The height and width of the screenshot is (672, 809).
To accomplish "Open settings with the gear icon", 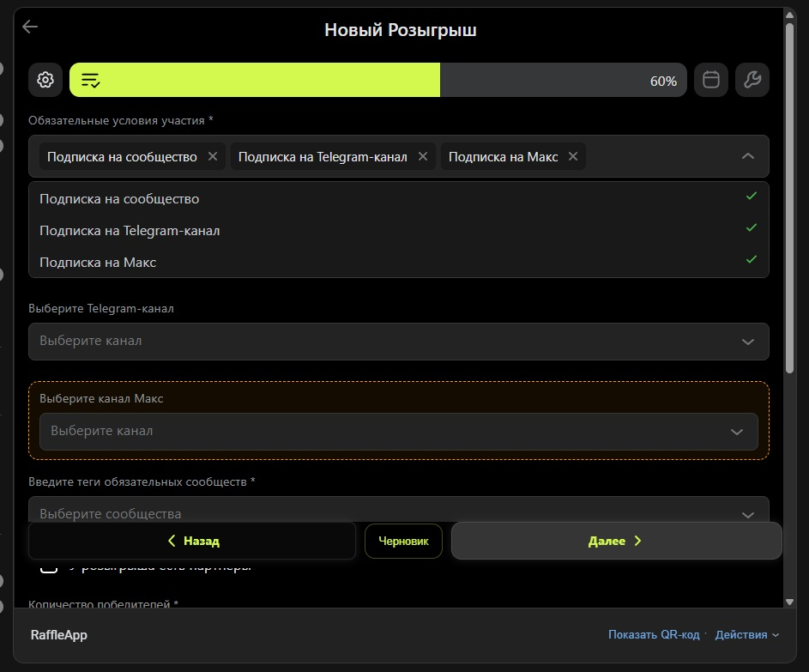I will 45,80.
